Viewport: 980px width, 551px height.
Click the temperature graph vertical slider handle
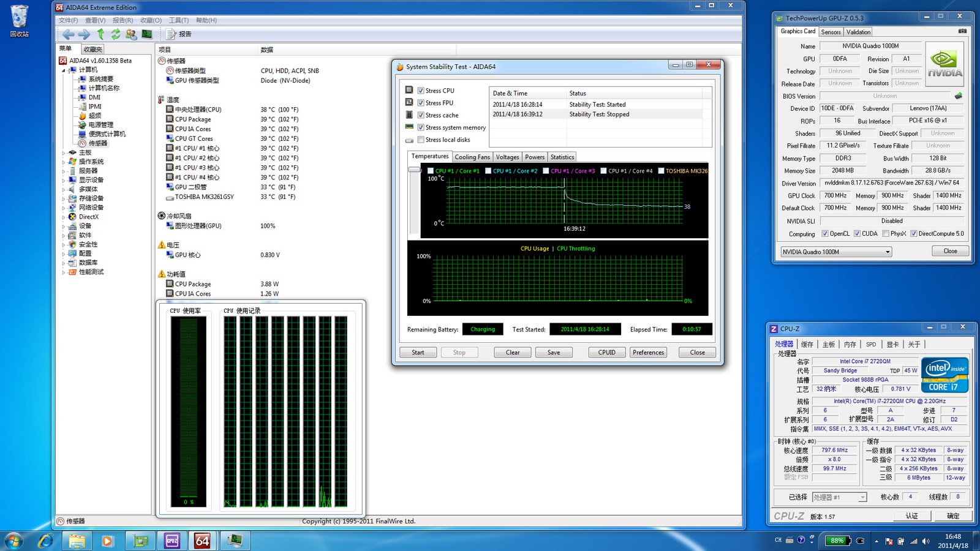[x=415, y=170]
